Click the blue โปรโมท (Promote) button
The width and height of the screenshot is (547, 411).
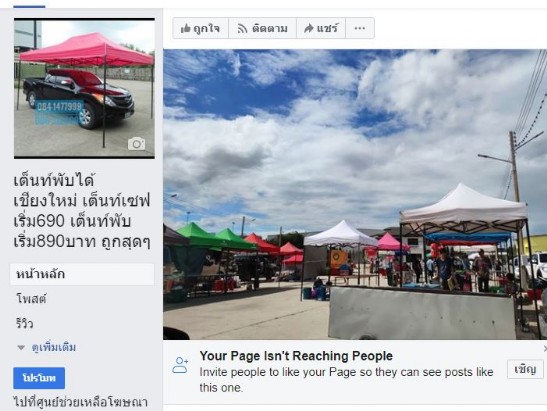(39, 378)
